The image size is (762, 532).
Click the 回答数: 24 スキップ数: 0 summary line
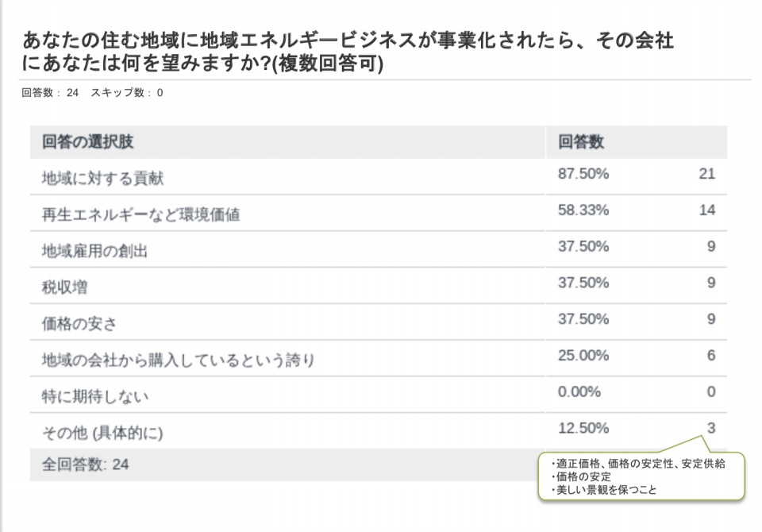pos(92,92)
